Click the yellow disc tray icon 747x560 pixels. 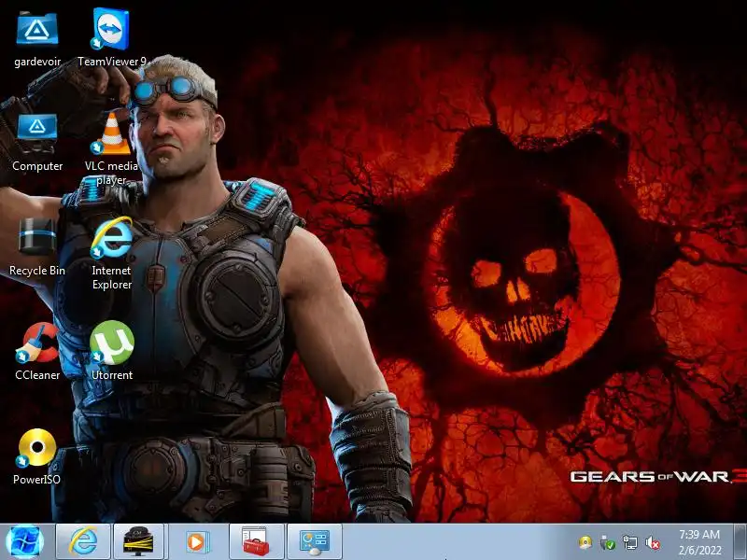point(585,542)
